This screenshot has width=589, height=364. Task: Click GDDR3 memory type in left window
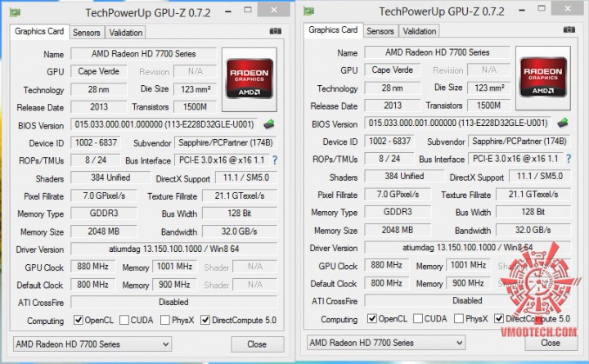click(104, 213)
